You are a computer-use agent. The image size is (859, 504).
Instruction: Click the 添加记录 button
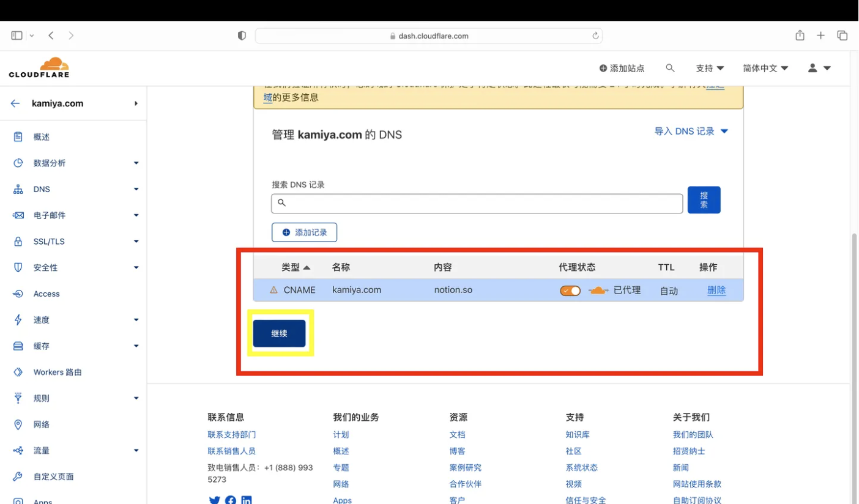point(304,232)
